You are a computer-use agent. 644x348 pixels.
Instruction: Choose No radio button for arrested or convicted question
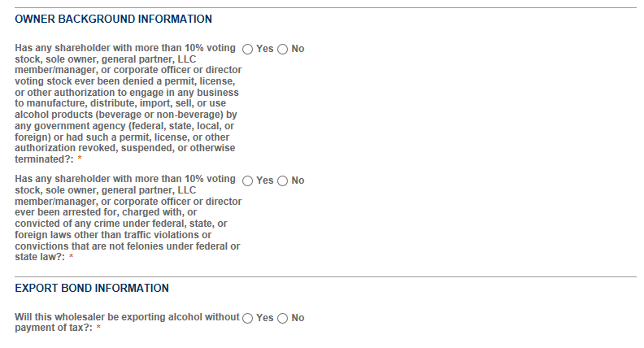pyautogui.click(x=283, y=181)
